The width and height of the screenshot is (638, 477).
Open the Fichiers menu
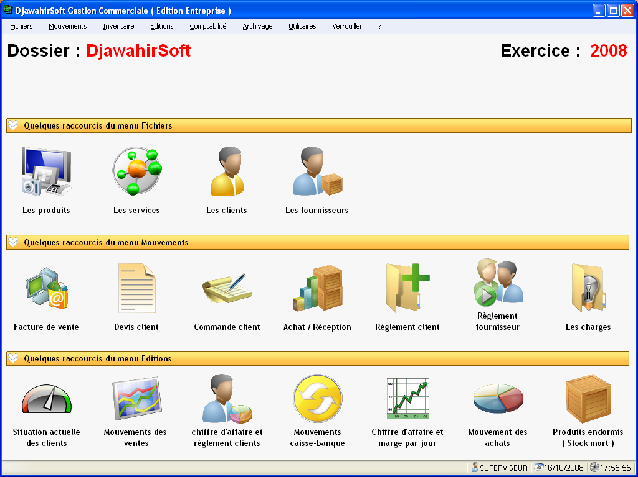21,26
